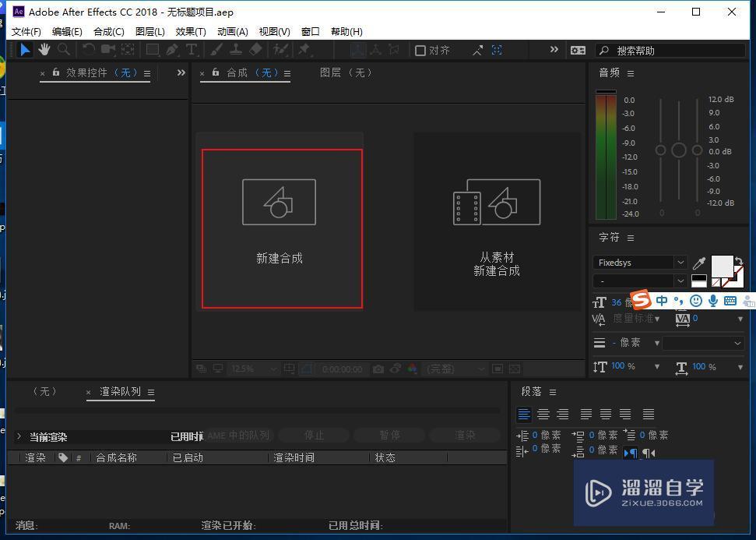Image resolution: width=756 pixels, height=540 pixels.
Task: Click the 渲染 render button
Action: click(465, 436)
